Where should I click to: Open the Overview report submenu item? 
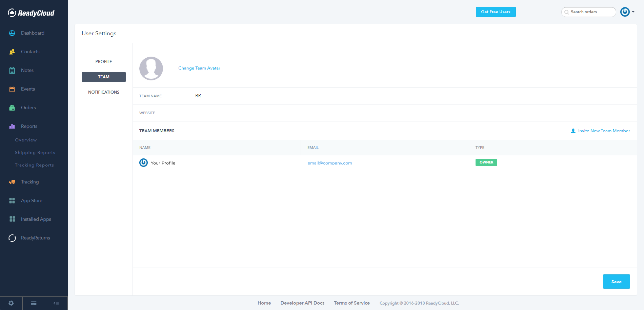pyautogui.click(x=26, y=140)
